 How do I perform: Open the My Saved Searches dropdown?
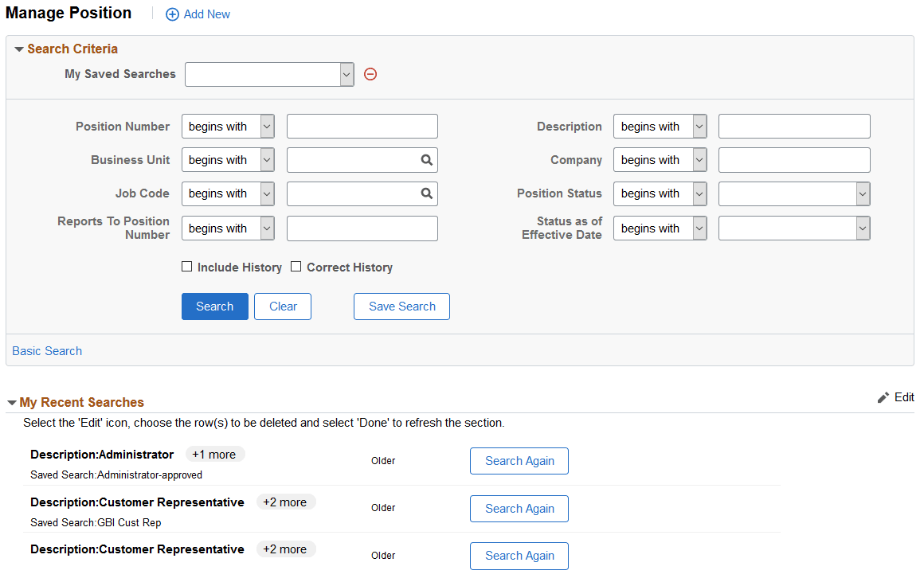tap(346, 74)
